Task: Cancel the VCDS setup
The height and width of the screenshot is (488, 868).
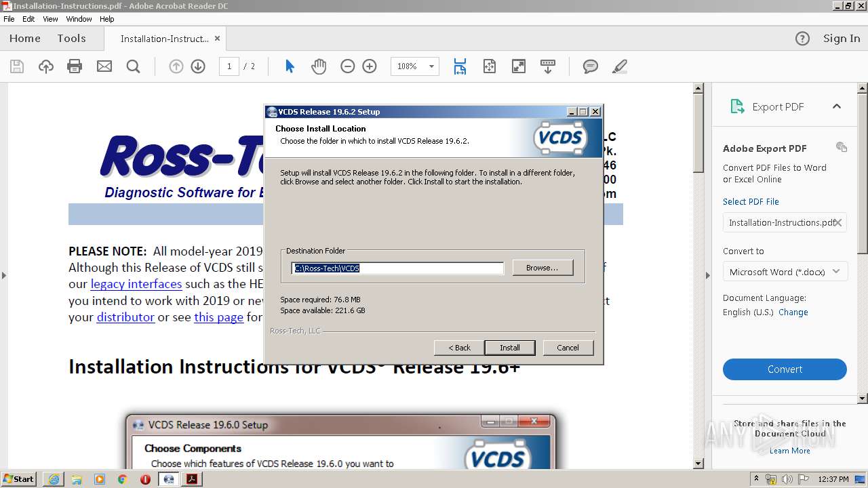Action: pos(568,348)
